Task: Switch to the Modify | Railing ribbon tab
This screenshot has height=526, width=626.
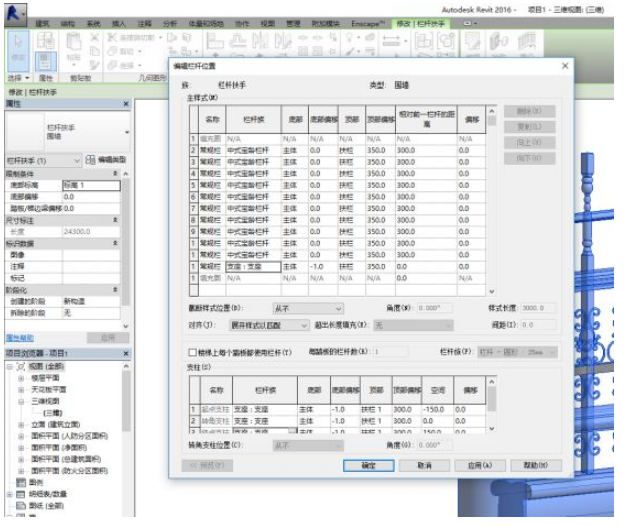Action: (x=421, y=22)
